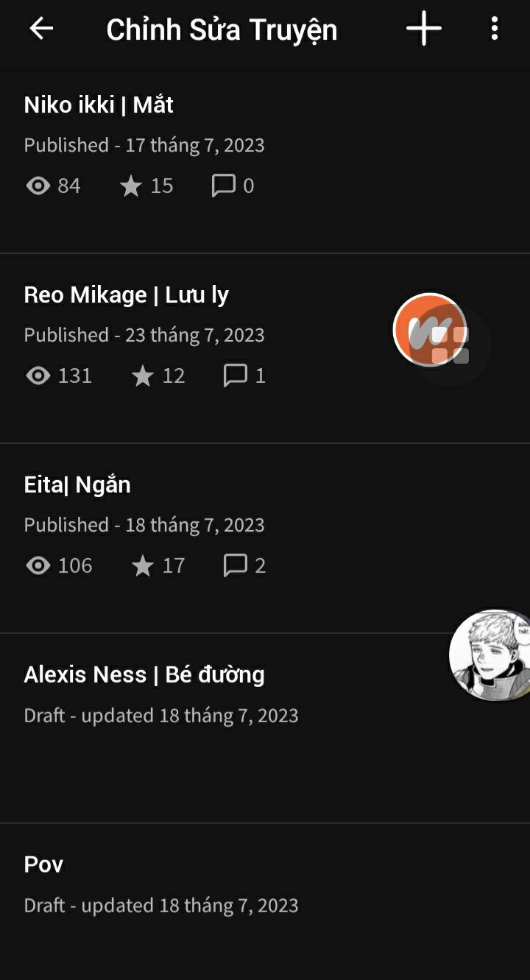
Task: Tap the back arrow icon
Action: [41, 29]
